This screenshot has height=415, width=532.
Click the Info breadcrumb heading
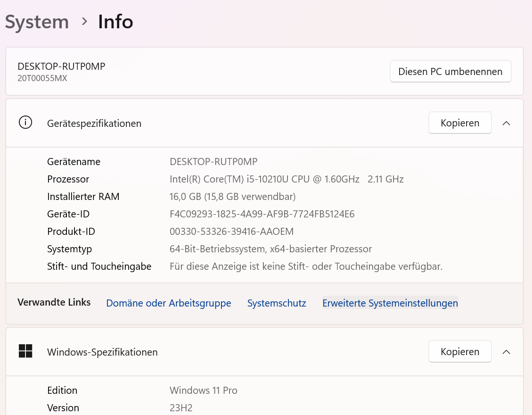point(115,22)
